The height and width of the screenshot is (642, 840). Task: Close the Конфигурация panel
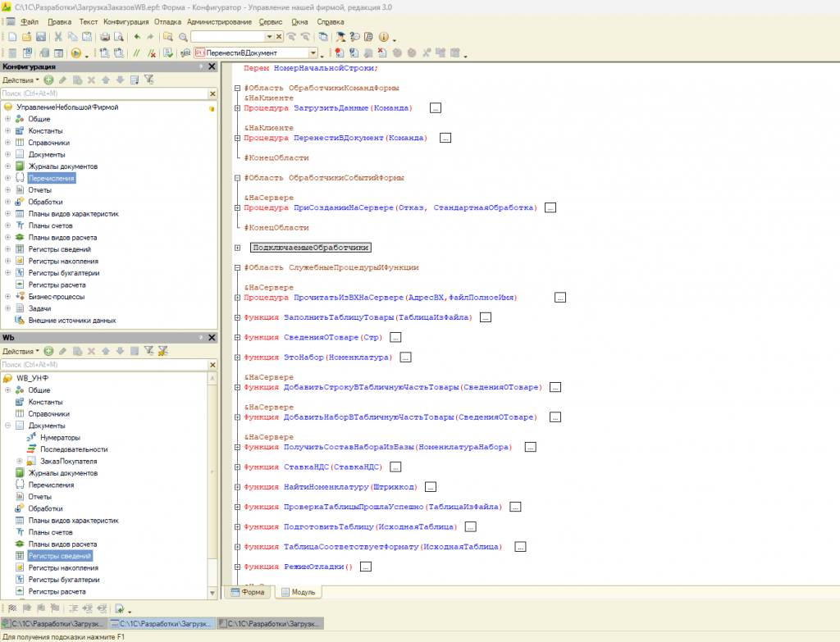(212, 66)
